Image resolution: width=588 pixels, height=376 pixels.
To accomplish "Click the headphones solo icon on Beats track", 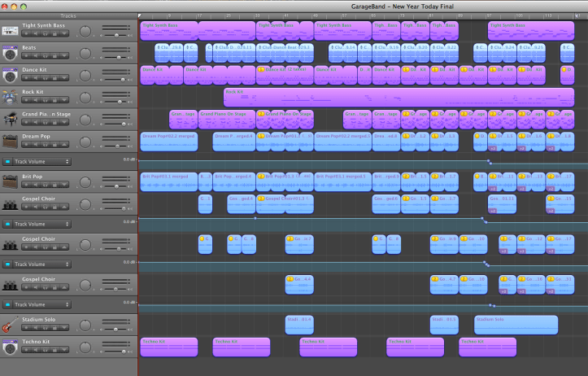I will point(46,56).
